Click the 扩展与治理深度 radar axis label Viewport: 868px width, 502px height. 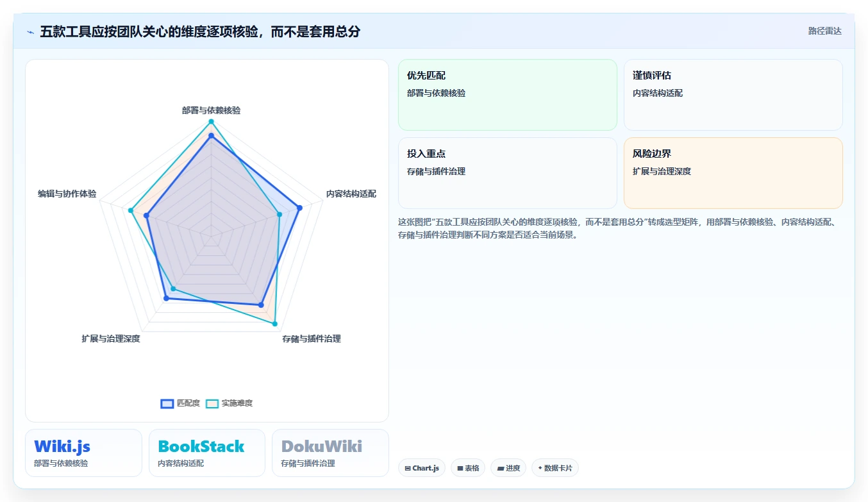tap(111, 339)
